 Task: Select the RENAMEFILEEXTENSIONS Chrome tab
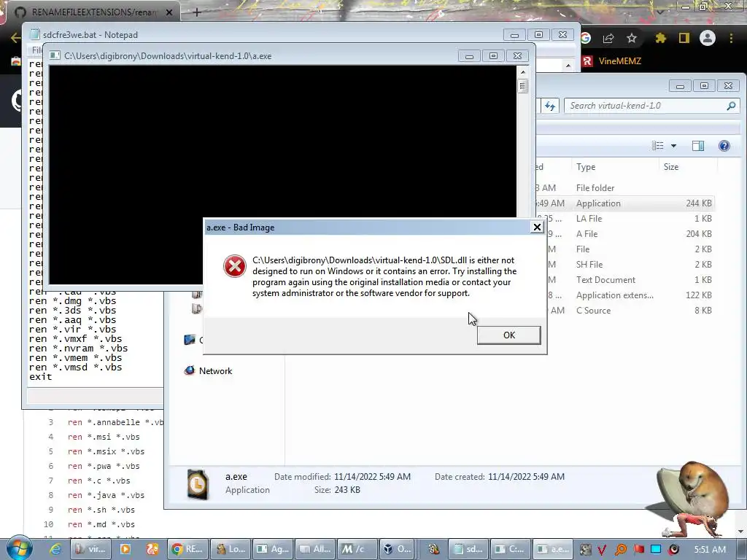pos(93,12)
